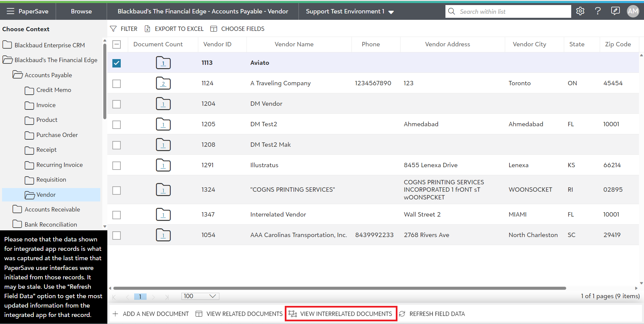Open the help question mark icon

pyautogui.click(x=598, y=11)
